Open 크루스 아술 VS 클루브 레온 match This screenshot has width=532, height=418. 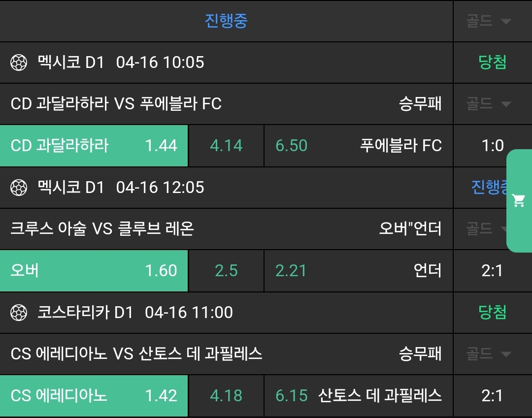[102, 229]
